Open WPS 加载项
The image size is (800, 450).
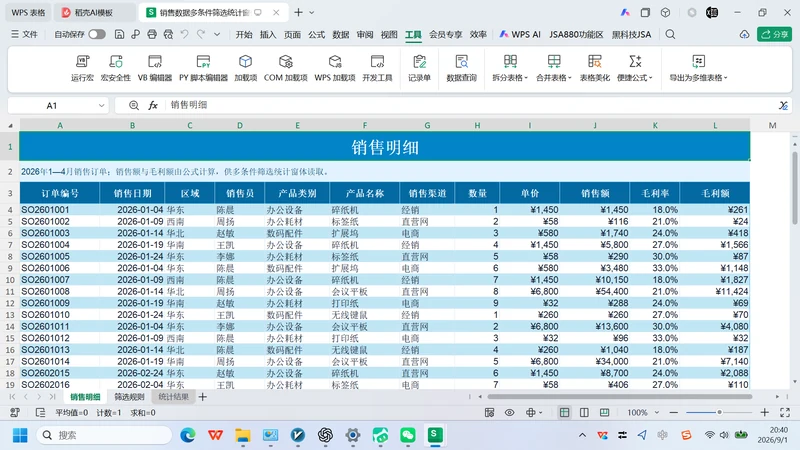335,68
